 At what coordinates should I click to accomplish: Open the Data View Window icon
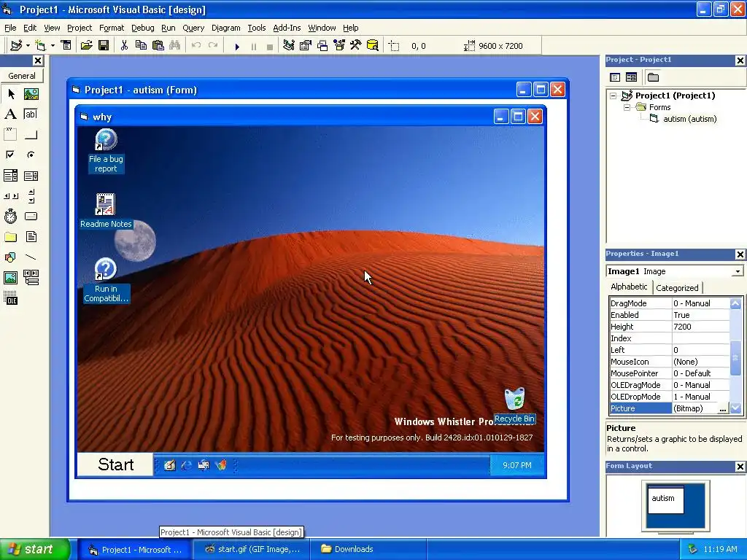(x=373, y=45)
